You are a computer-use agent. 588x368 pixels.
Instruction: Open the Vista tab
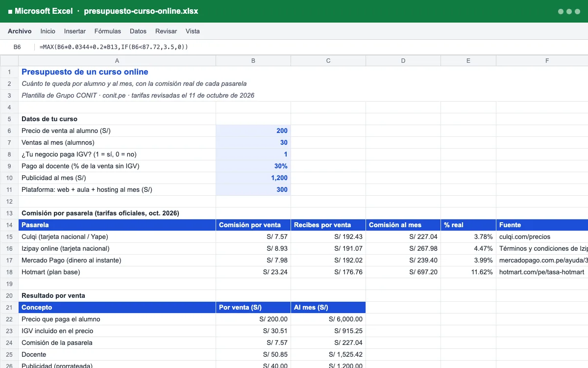(193, 31)
